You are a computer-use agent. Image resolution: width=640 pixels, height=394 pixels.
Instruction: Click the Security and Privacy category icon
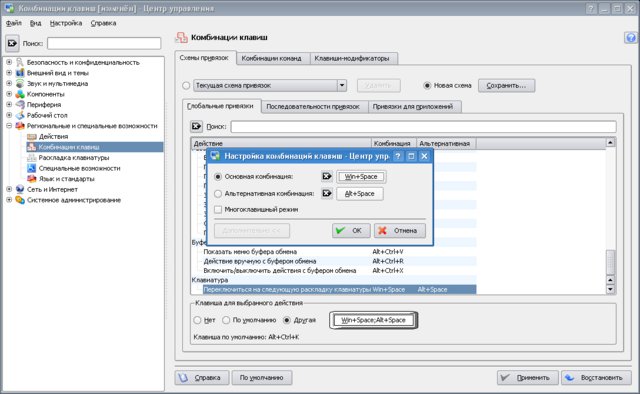click(20, 62)
